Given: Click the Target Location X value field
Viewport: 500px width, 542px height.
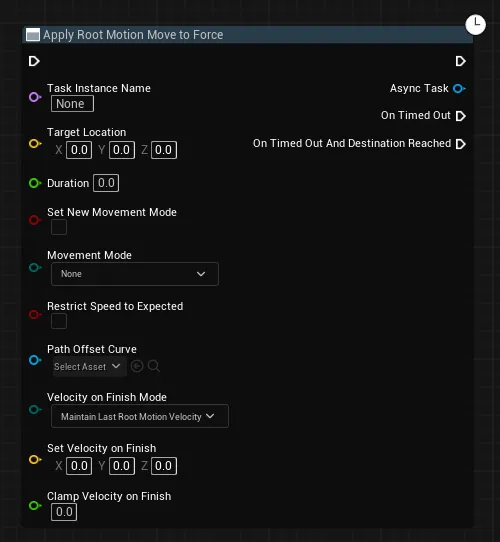Looking at the screenshot, I should click(x=79, y=150).
